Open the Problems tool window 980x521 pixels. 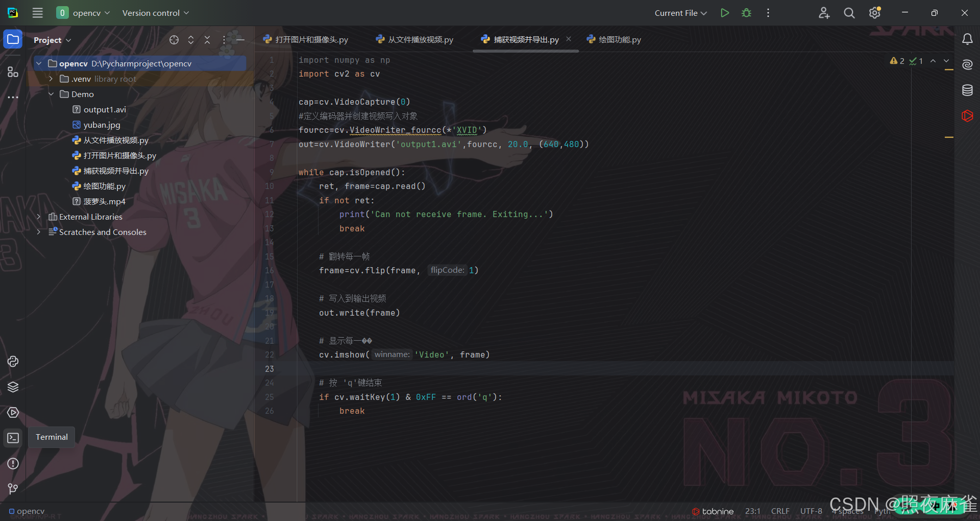13,464
